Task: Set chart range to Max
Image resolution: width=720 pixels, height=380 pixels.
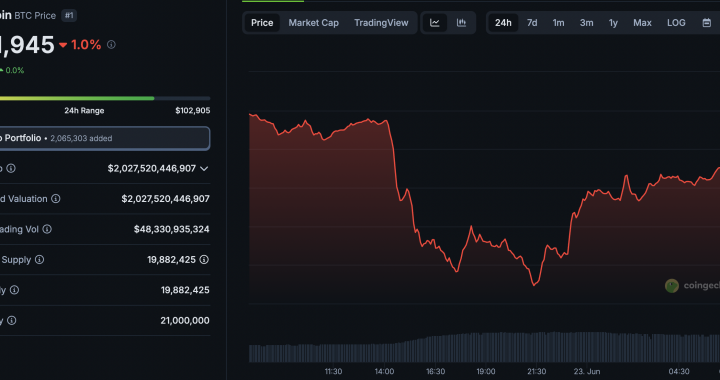Action: tap(642, 22)
